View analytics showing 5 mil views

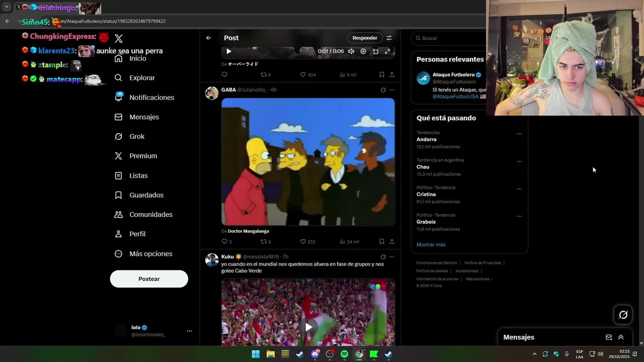coord(348,74)
